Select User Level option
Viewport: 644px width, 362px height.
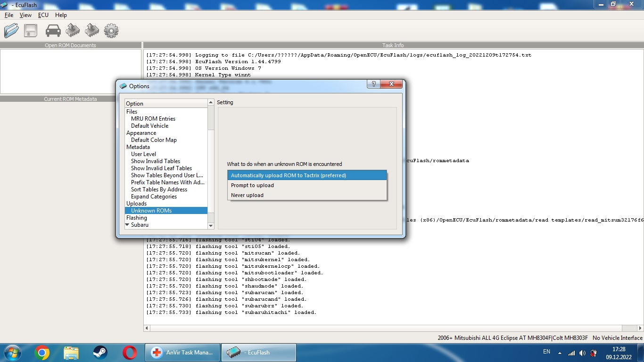[x=143, y=154]
